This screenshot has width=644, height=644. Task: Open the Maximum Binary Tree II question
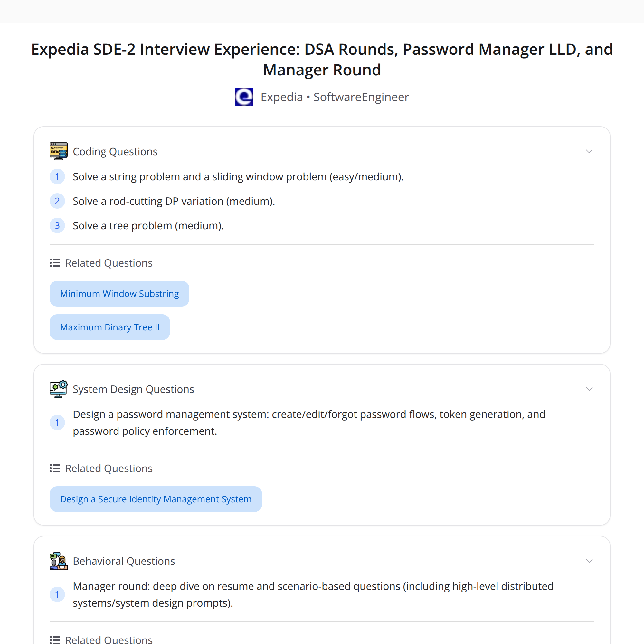(110, 327)
